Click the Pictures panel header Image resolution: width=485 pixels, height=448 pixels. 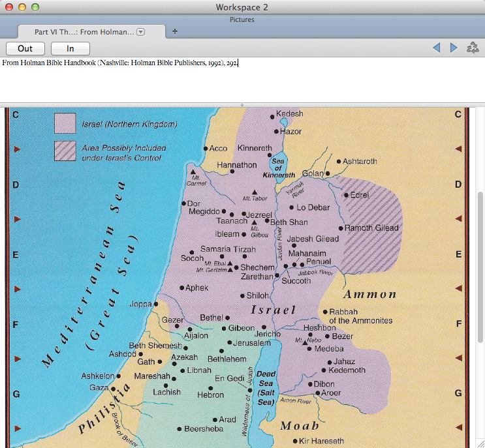pos(242,20)
